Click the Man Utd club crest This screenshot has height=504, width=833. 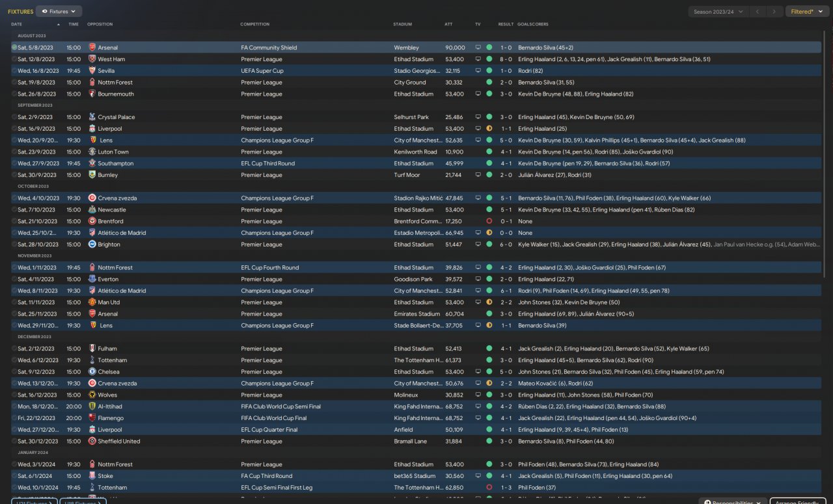point(92,302)
